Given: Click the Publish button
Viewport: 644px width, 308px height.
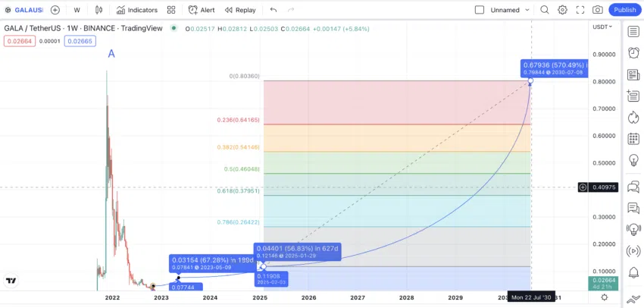Looking at the screenshot, I should pyautogui.click(x=625, y=10).
